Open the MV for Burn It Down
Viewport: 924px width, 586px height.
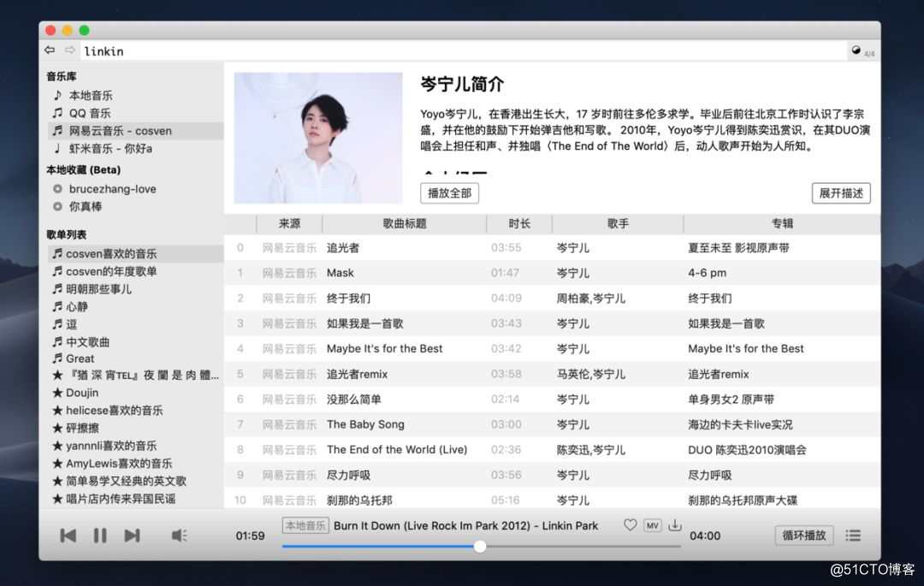pyautogui.click(x=652, y=525)
